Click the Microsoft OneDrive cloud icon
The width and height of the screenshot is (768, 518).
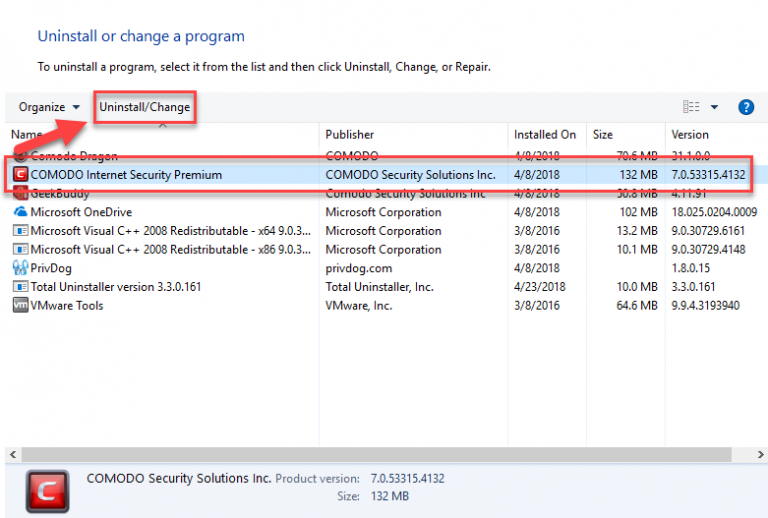[x=20, y=212]
